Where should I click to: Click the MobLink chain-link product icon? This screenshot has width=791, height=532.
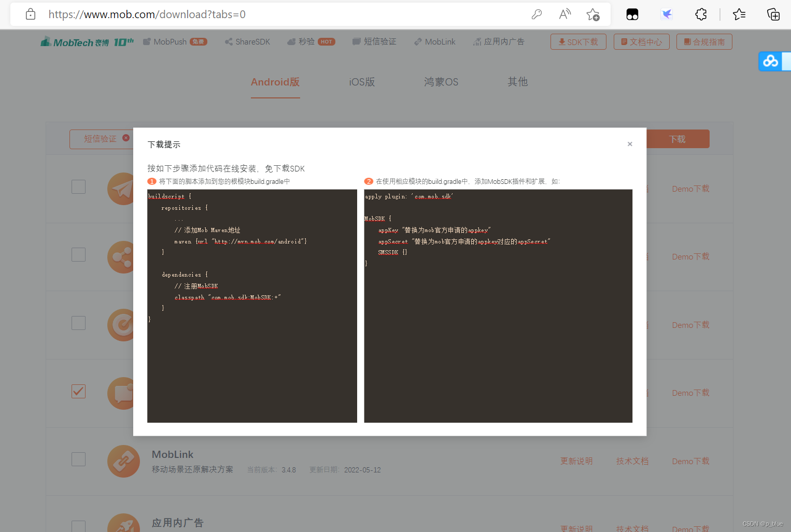(123, 461)
